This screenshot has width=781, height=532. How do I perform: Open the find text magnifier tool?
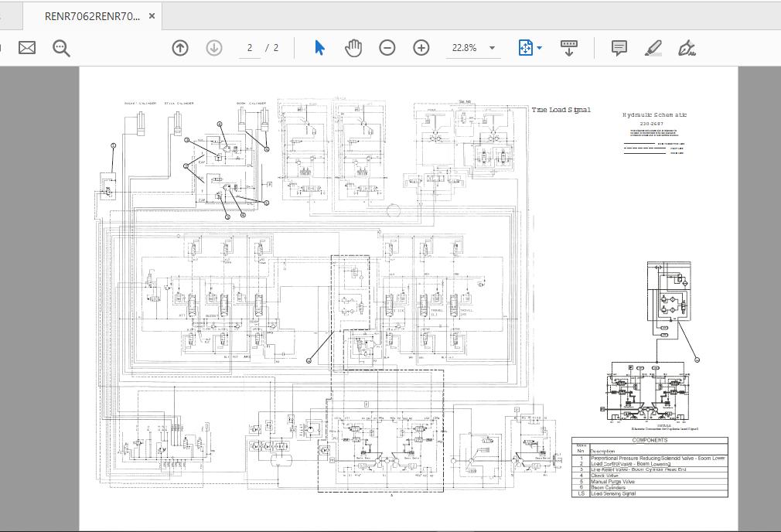[61, 48]
